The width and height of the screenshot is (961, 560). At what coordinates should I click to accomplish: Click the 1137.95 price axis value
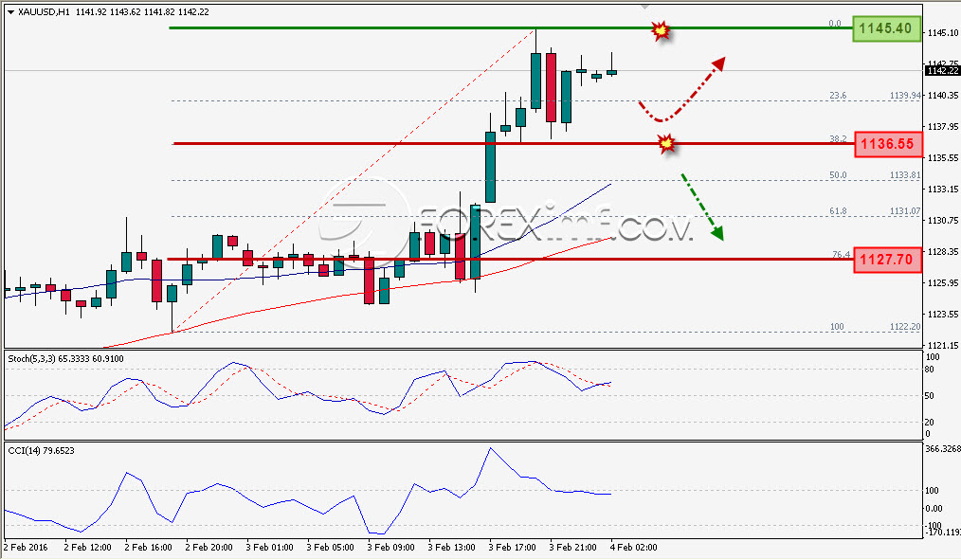pos(943,127)
